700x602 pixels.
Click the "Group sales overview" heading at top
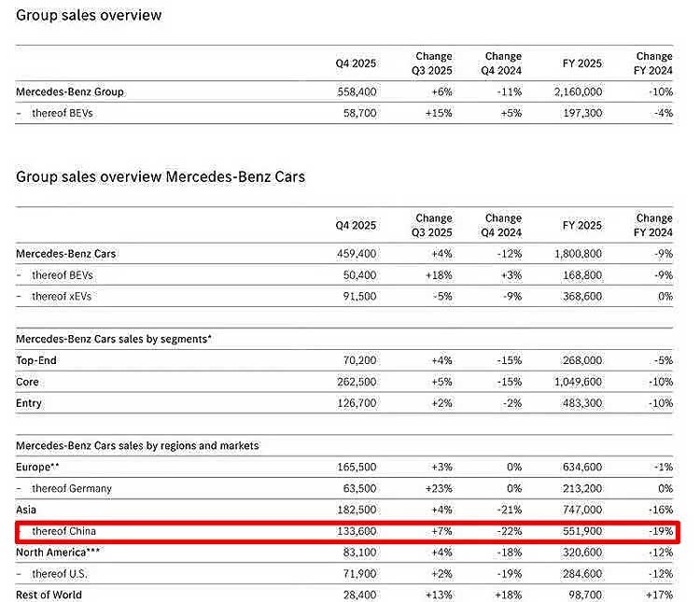pos(89,15)
